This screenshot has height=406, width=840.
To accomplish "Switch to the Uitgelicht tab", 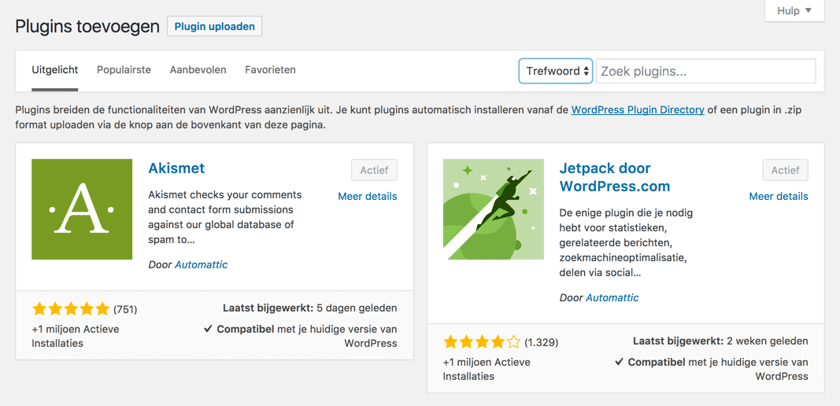I will tap(55, 70).
